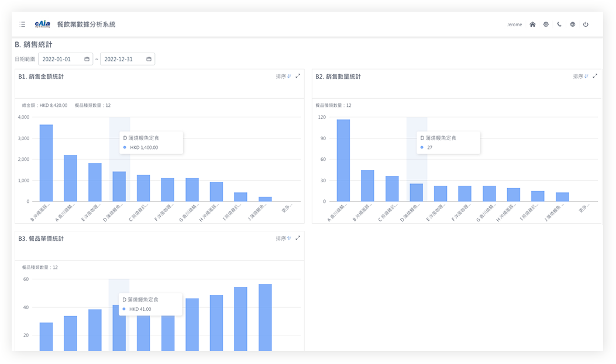Click the highlighted D 蒲燒鰻魚 bar in B1
616x364 pixels.
pyautogui.click(x=119, y=187)
